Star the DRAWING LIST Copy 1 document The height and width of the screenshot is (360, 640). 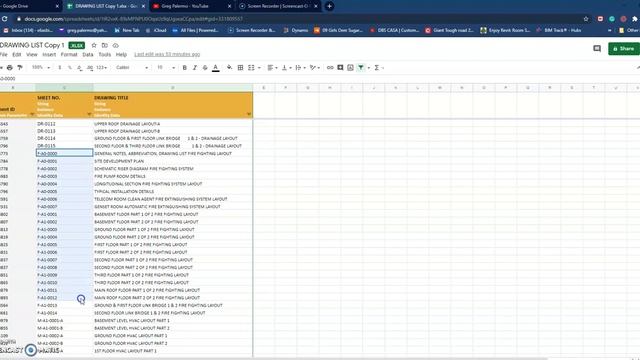point(94,45)
